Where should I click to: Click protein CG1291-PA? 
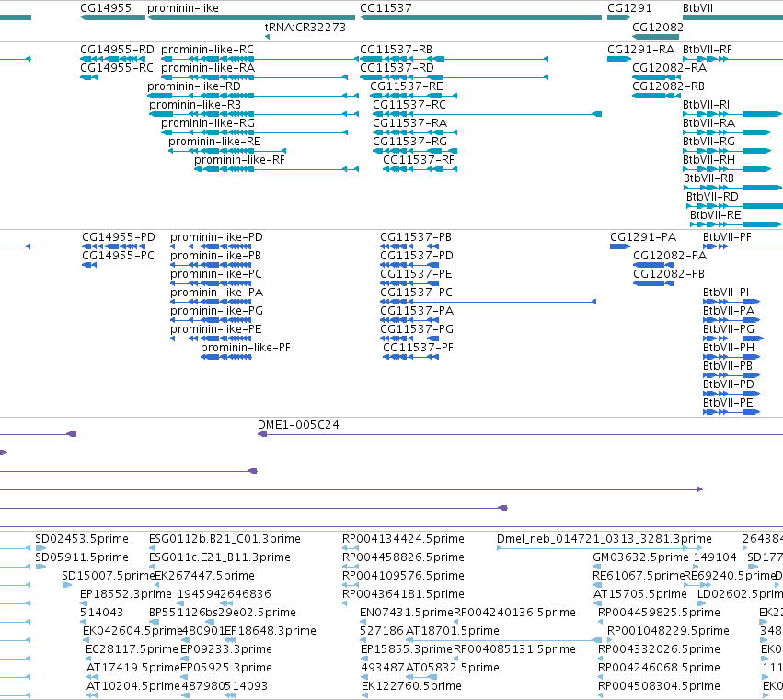tap(643, 237)
